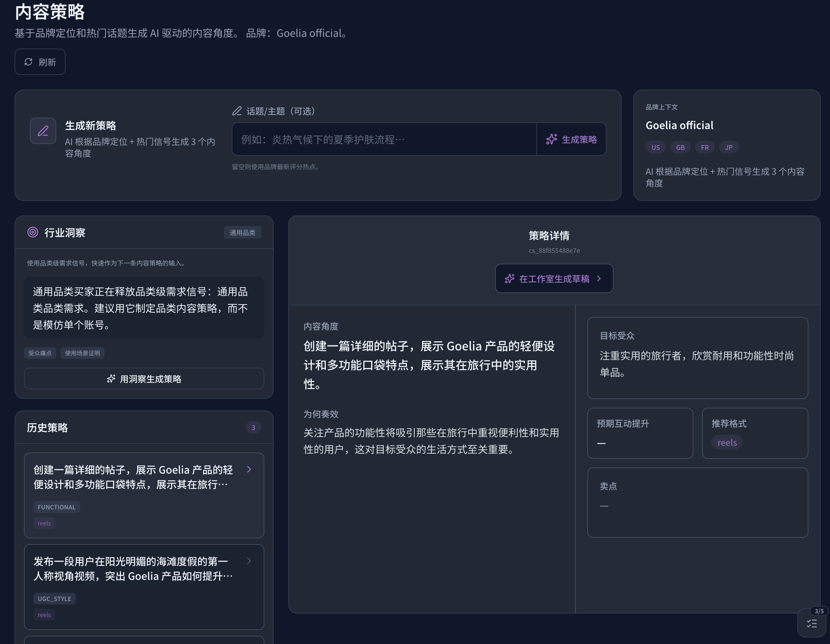Click the edit icon next to 话题/主题 label

(237, 111)
